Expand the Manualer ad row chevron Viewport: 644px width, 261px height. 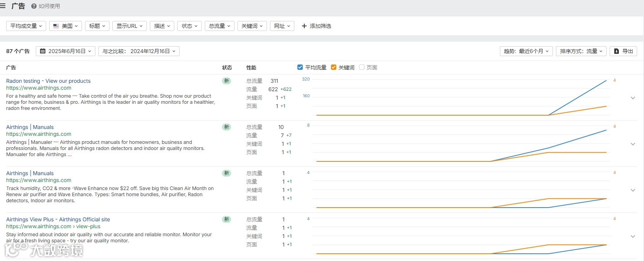(x=633, y=144)
